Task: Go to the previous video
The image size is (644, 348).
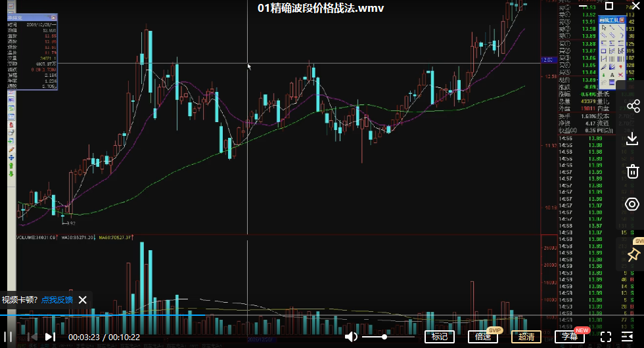Action: 32,337
